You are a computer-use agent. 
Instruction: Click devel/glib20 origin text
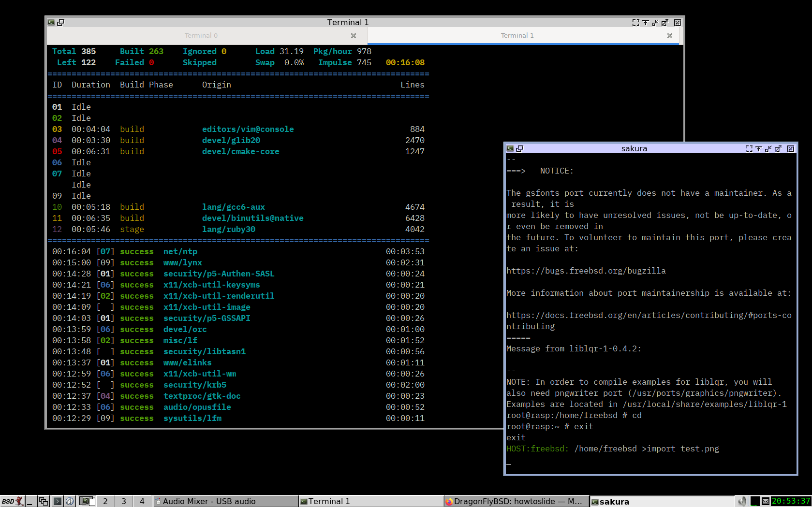[231, 140]
